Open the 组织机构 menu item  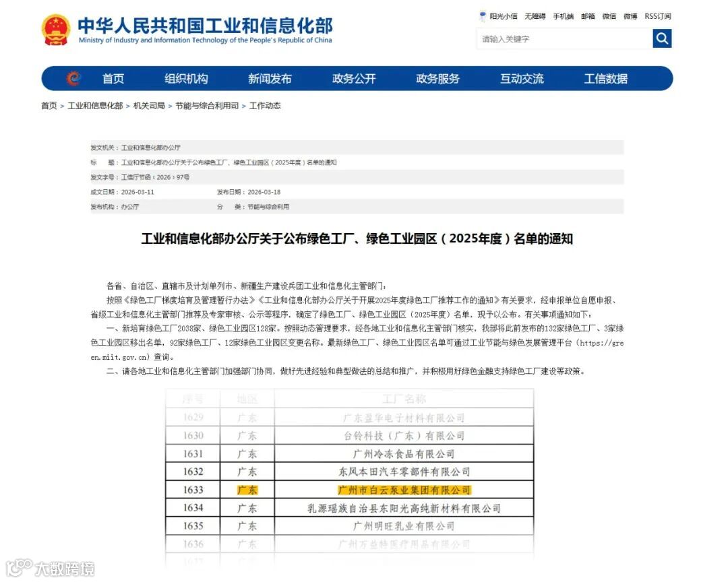point(186,78)
